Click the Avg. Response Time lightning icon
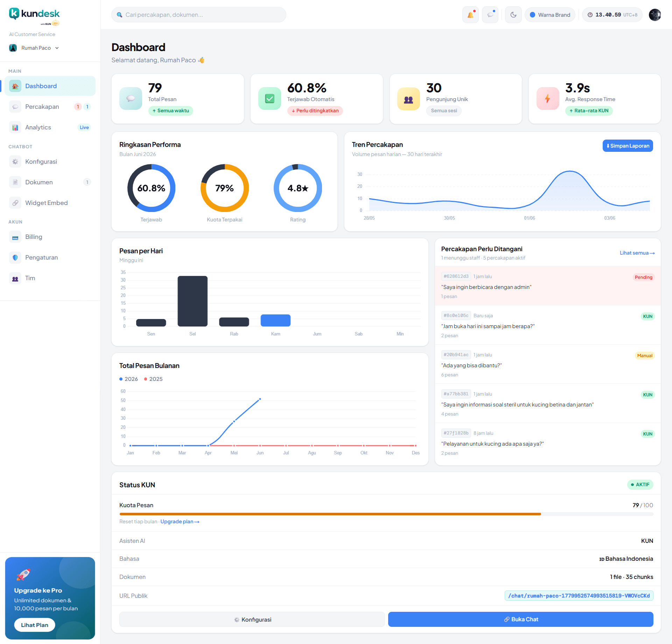Image resolution: width=672 pixels, height=644 pixels. point(547,99)
